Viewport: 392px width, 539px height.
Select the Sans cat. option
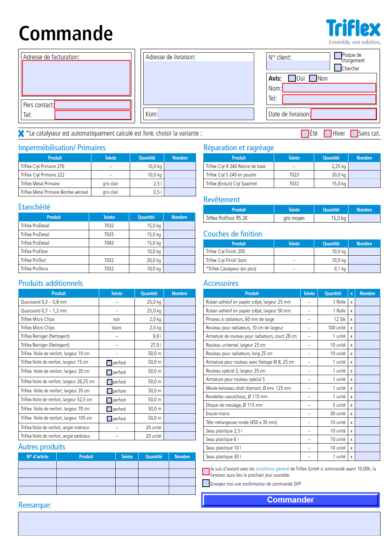[x=354, y=133]
